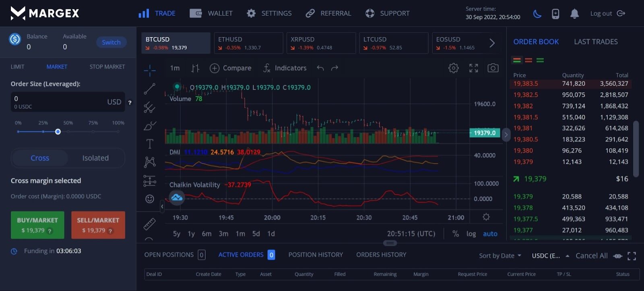
Task: Select ETHUSD trading pair
Action: point(248,43)
